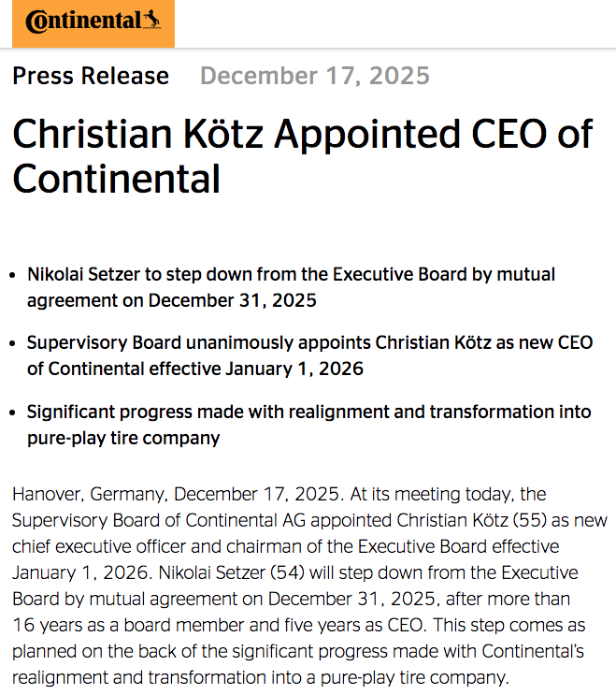
Task: Click the grey header date December 17, 2025
Action: (315, 76)
